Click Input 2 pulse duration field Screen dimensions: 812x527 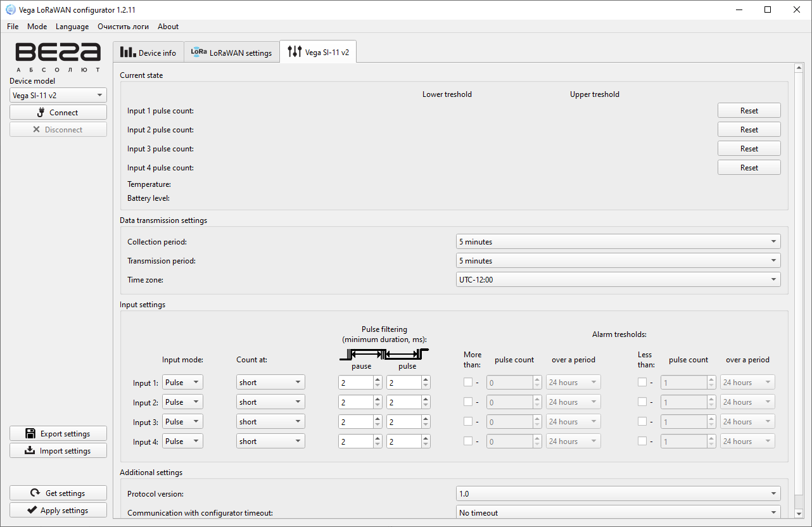coord(404,402)
